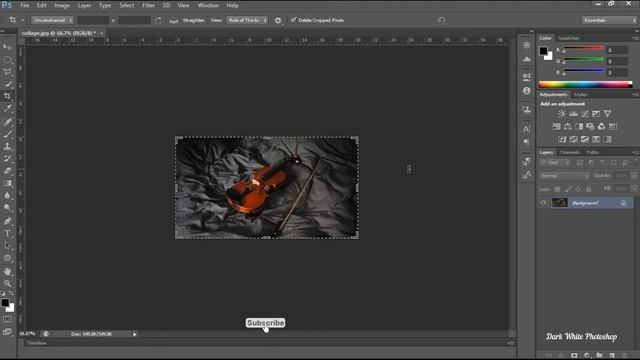The height and width of the screenshot is (360, 640).
Task: Select the Move tool
Action: 7,47
